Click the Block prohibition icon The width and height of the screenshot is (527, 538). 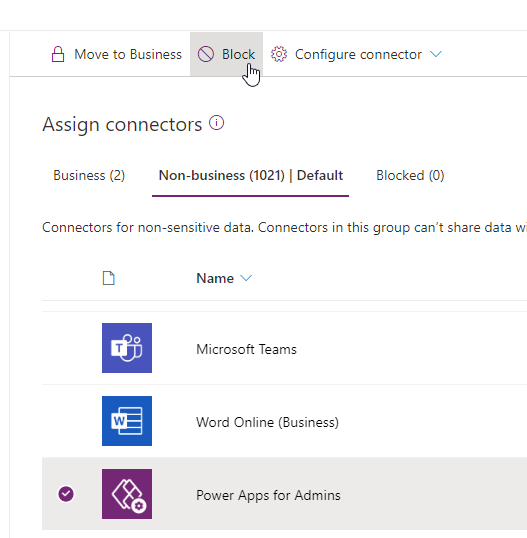pyautogui.click(x=206, y=54)
